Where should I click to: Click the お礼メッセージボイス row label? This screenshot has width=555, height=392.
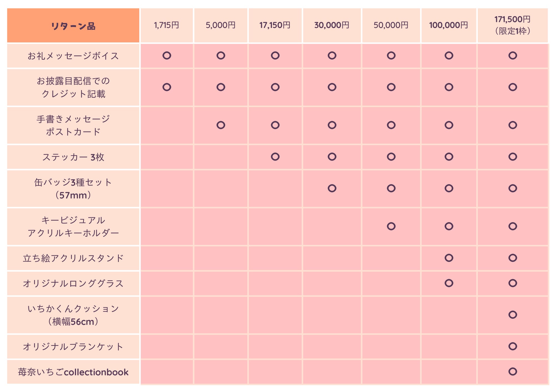pos(73,56)
